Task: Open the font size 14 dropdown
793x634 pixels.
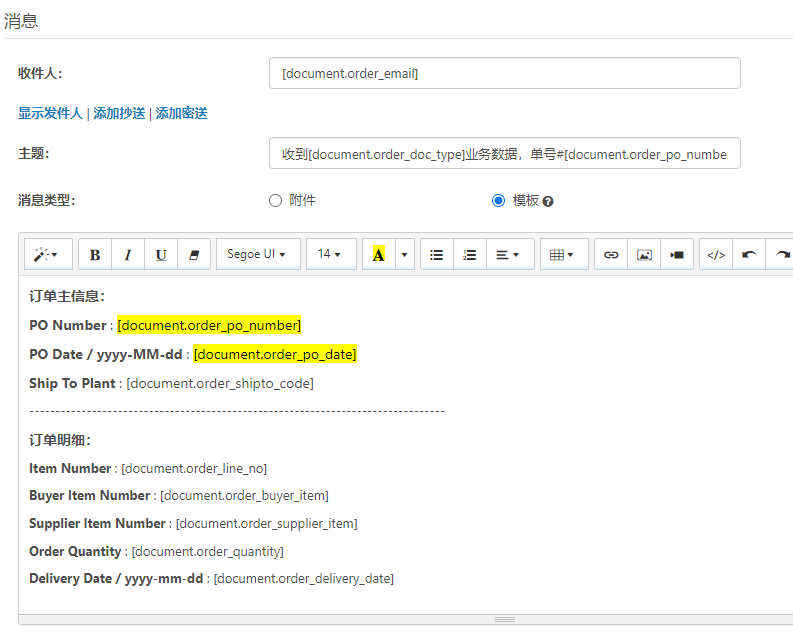Action: pos(331,254)
